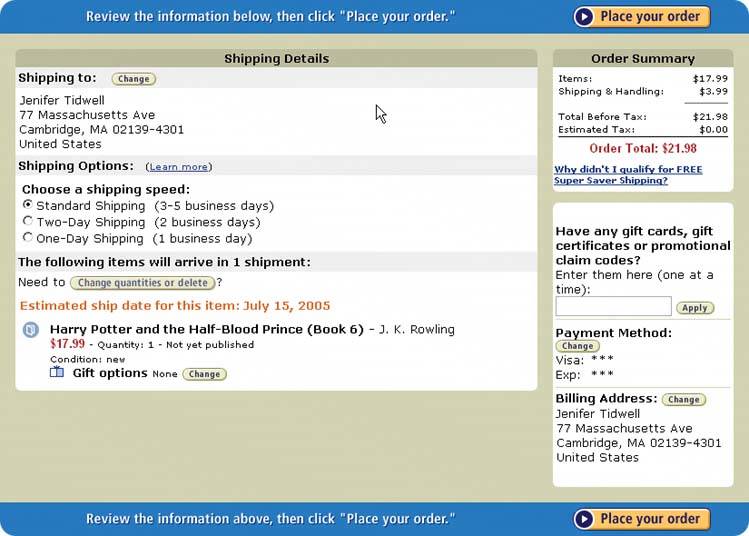The width and height of the screenshot is (749, 536).
Task: Change the Gift options setting
Action: coord(204,374)
